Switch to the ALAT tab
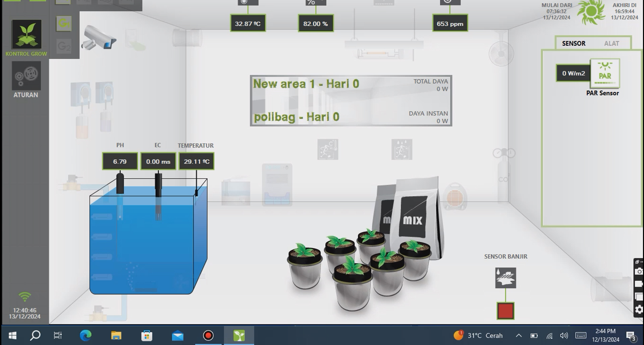The width and height of the screenshot is (644, 345). coord(611,43)
